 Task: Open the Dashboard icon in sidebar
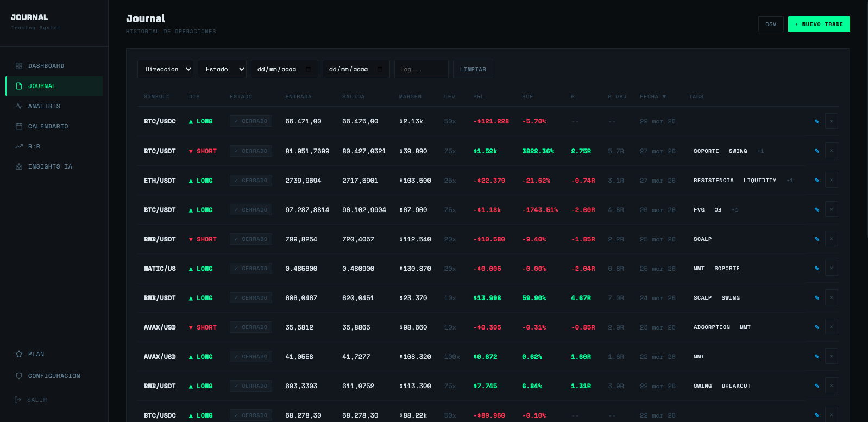19,66
